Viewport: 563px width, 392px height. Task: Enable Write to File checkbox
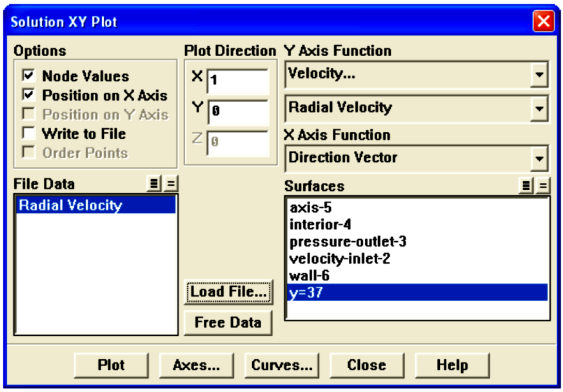coord(29,134)
